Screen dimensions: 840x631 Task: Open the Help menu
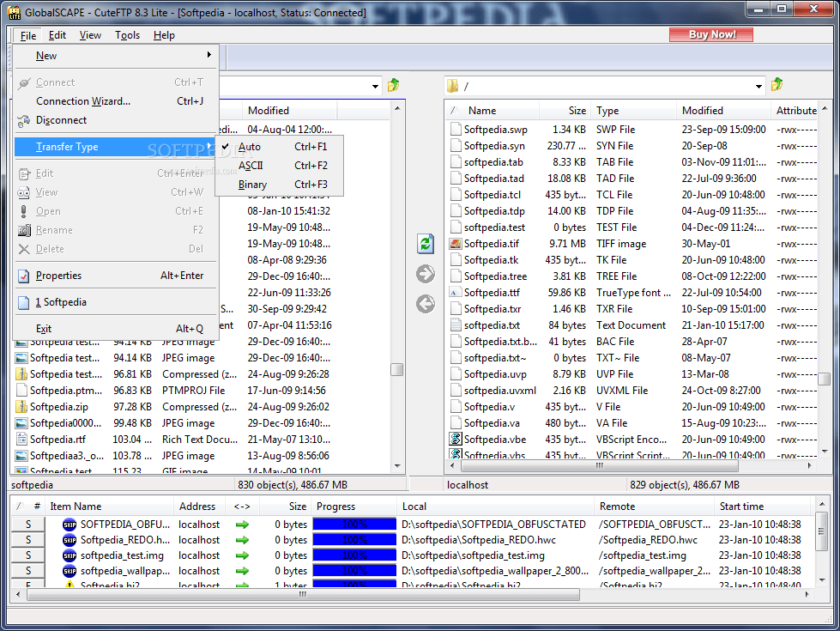(x=164, y=35)
